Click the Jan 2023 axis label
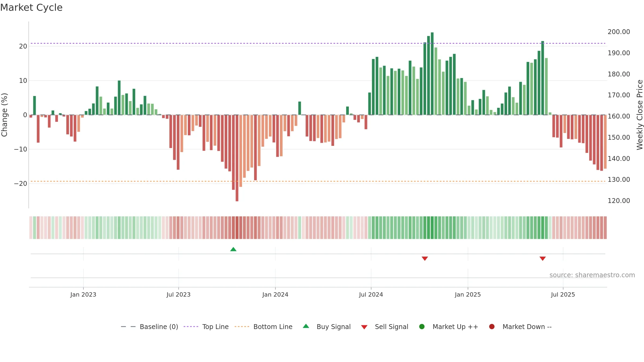Screen dimensions: 644x362 tap(83, 294)
